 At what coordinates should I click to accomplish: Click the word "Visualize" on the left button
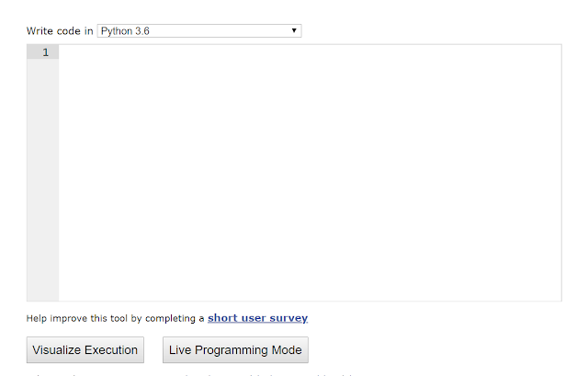point(59,350)
